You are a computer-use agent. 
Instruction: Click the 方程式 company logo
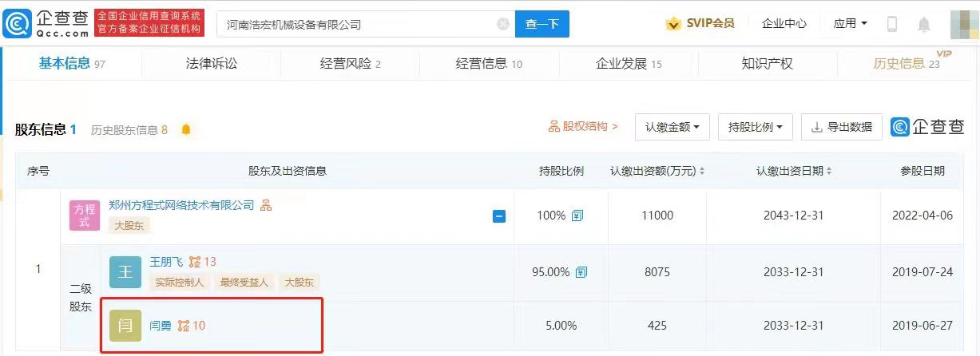click(85, 216)
